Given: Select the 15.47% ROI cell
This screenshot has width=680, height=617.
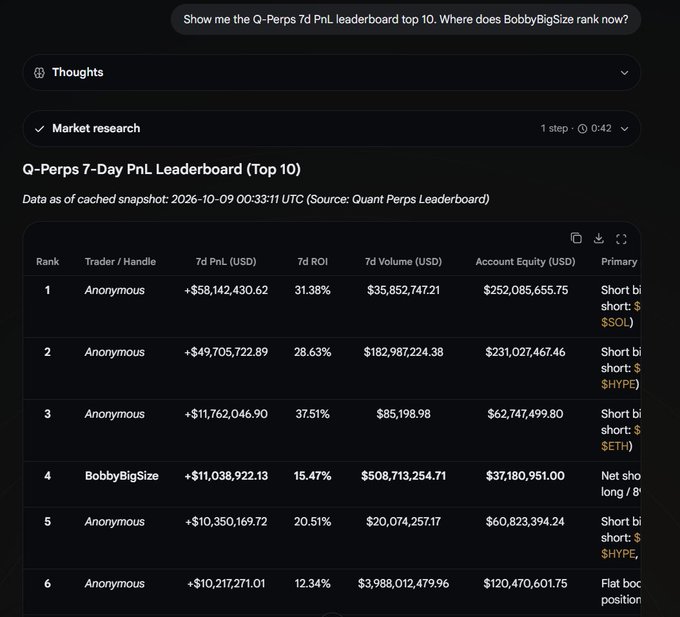Looking at the screenshot, I should pos(312,476).
